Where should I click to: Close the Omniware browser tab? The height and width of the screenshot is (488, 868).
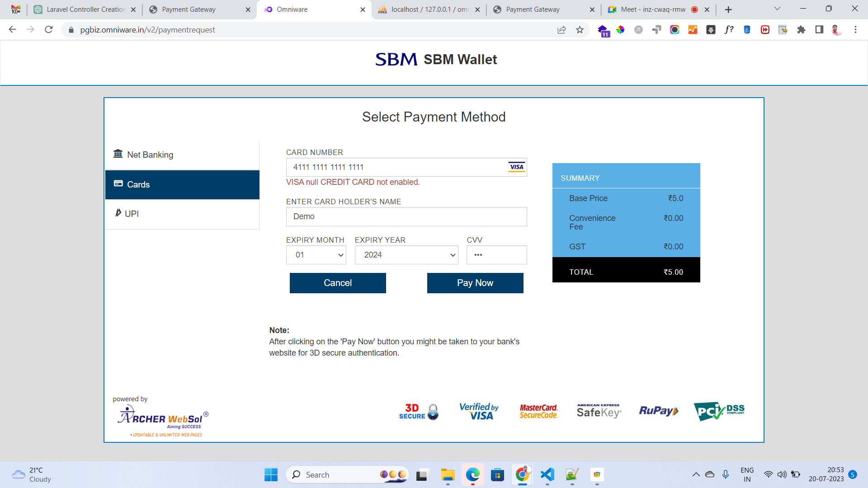(363, 9)
